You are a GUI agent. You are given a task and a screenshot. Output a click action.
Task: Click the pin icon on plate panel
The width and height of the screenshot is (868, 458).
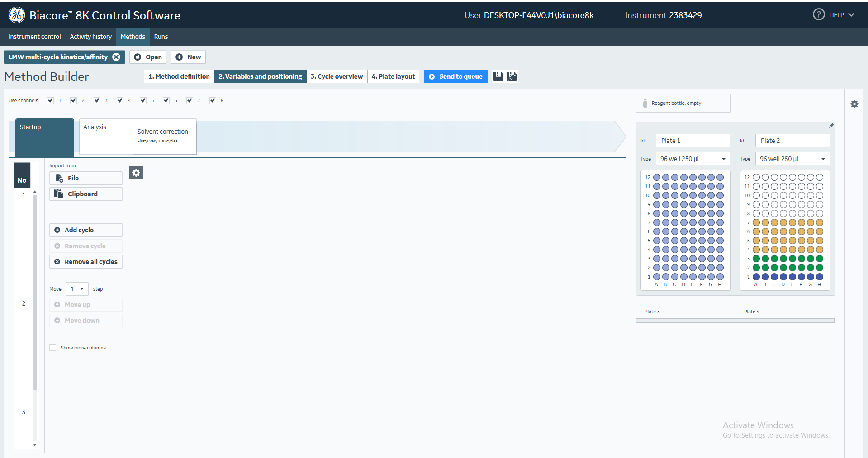coord(831,126)
